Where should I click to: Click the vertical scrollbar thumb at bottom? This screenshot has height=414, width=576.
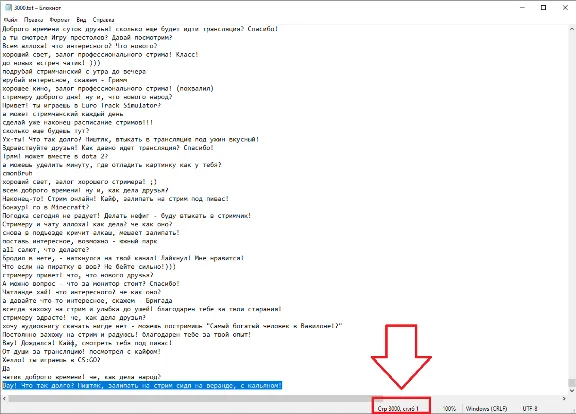click(572, 383)
